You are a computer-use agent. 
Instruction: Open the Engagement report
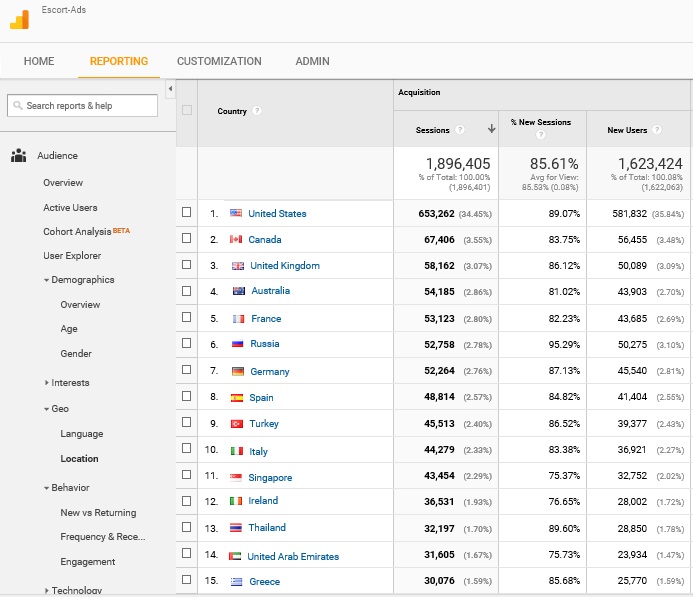[88, 562]
